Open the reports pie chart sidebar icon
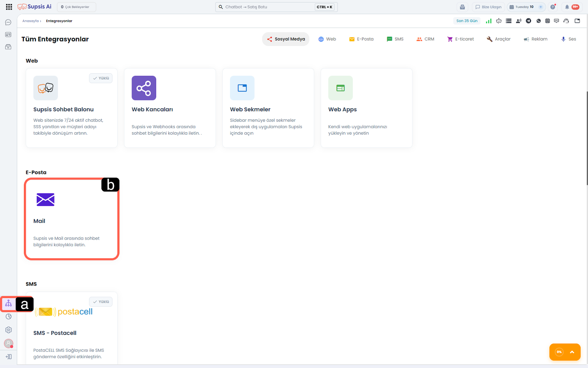 [x=8, y=316]
